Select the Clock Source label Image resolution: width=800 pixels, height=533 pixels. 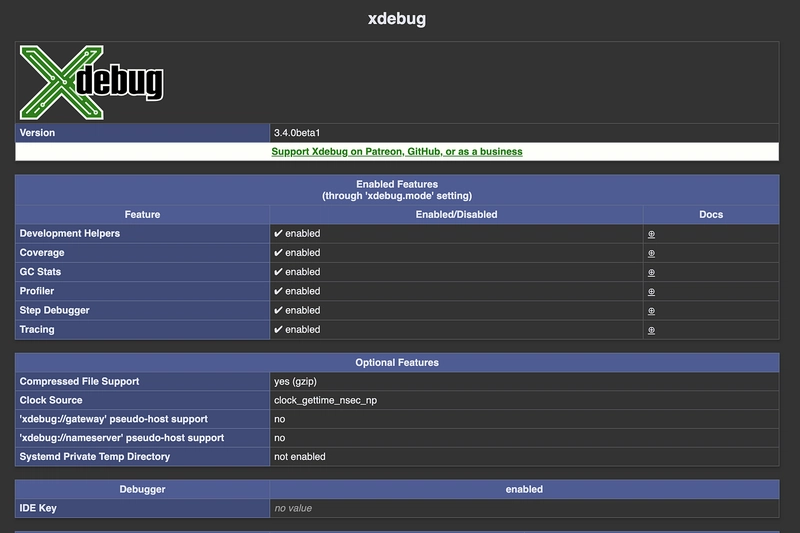[x=142, y=400]
